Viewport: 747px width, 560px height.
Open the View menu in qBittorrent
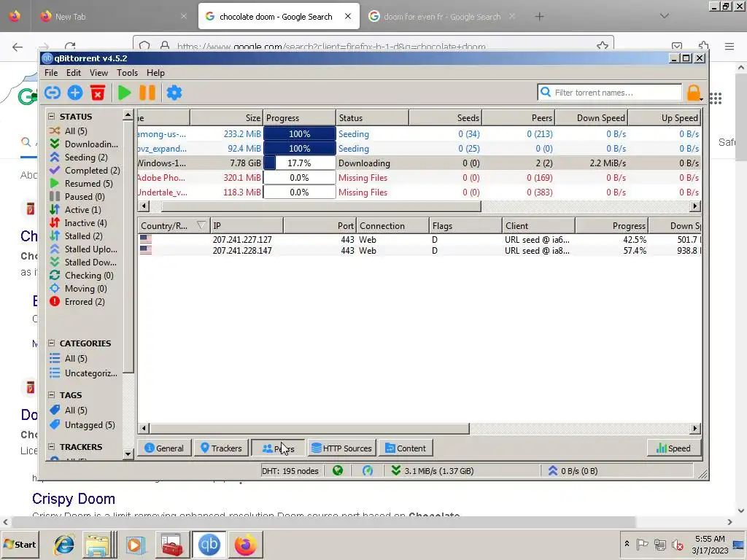pos(98,73)
